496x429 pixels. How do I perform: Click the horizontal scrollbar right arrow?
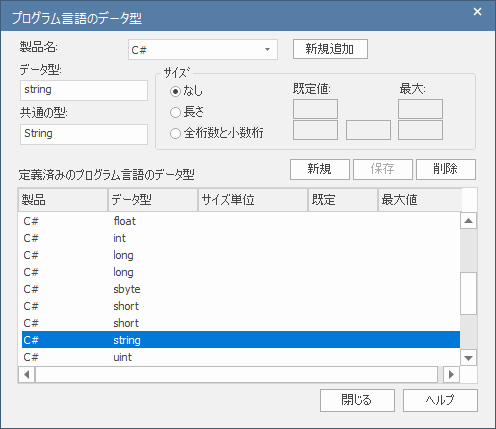(x=452, y=374)
